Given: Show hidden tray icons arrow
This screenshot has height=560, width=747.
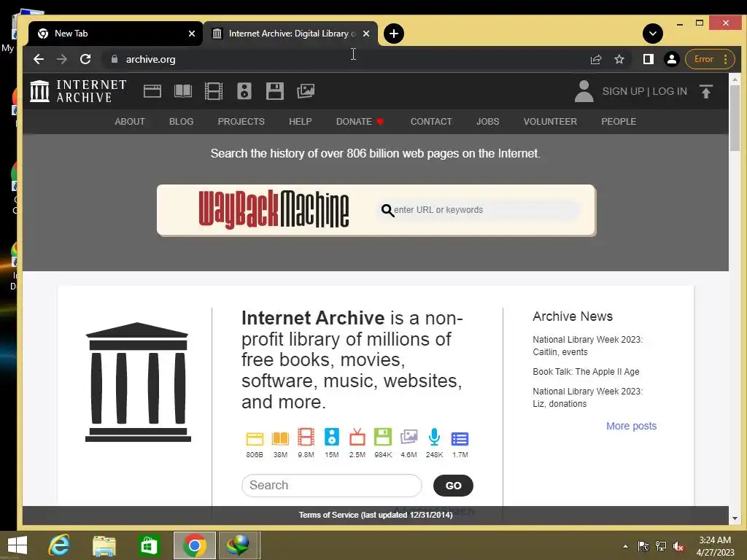Looking at the screenshot, I should [625, 546].
